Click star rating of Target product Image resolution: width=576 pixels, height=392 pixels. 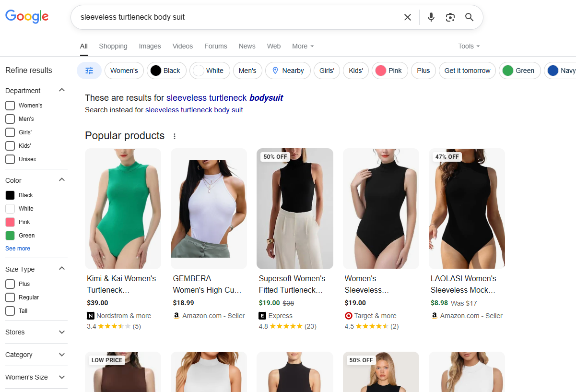372,326
